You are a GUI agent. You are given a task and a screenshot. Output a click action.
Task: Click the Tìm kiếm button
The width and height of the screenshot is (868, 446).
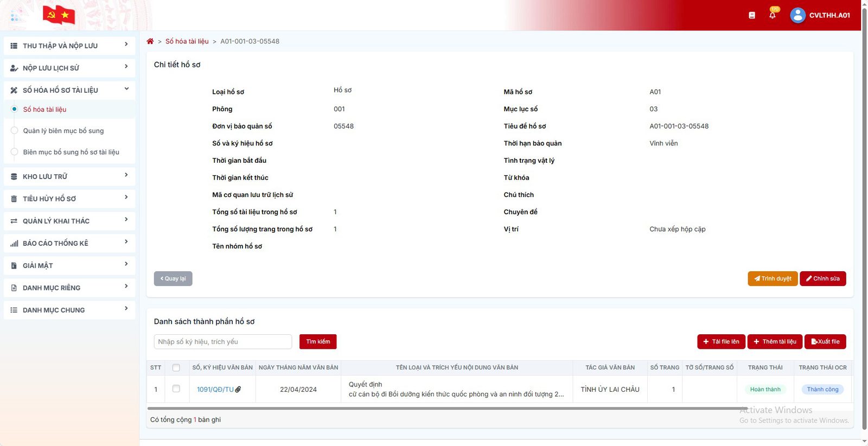tap(318, 342)
